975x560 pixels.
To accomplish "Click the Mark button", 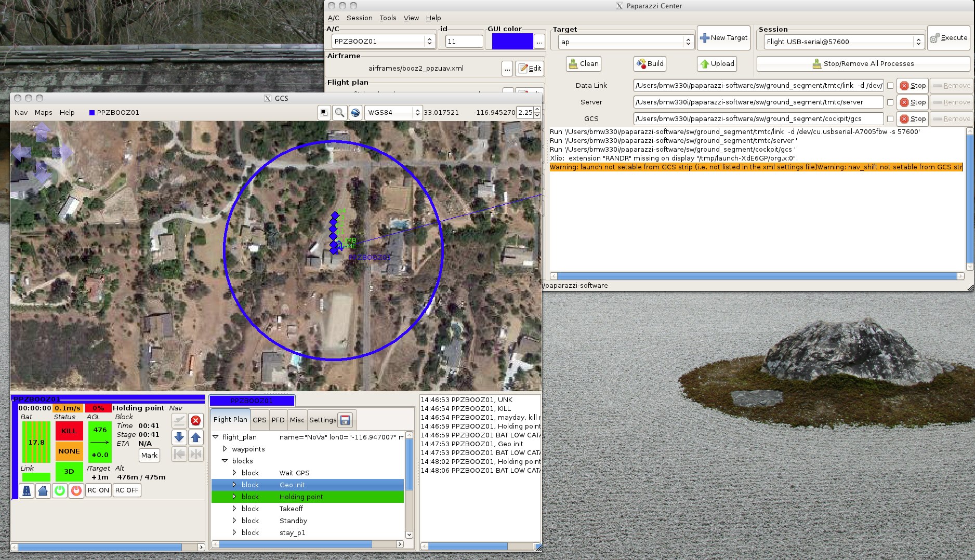I will (x=149, y=455).
